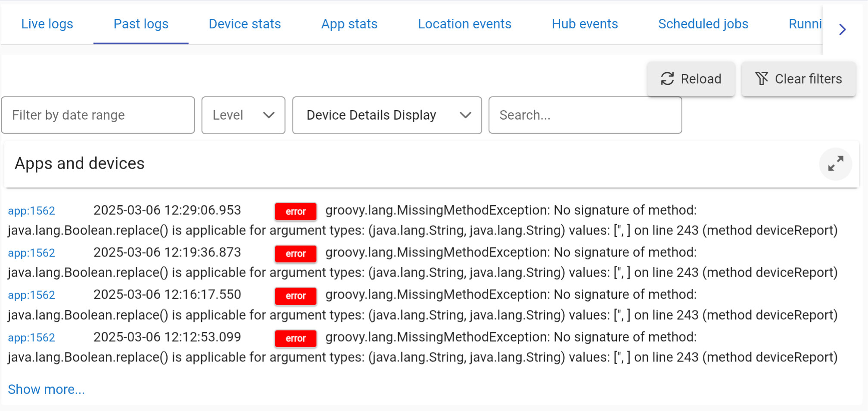The width and height of the screenshot is (868, 411).
Task: Click the error badge on 12:16:17 entry
Action: (296, 296)
